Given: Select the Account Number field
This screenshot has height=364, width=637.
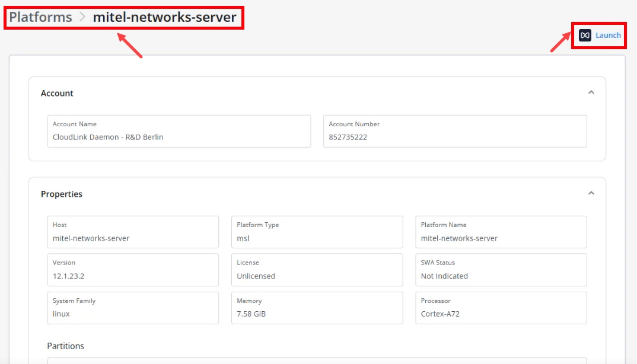Looking at the screenshot, I should point(455,131).
